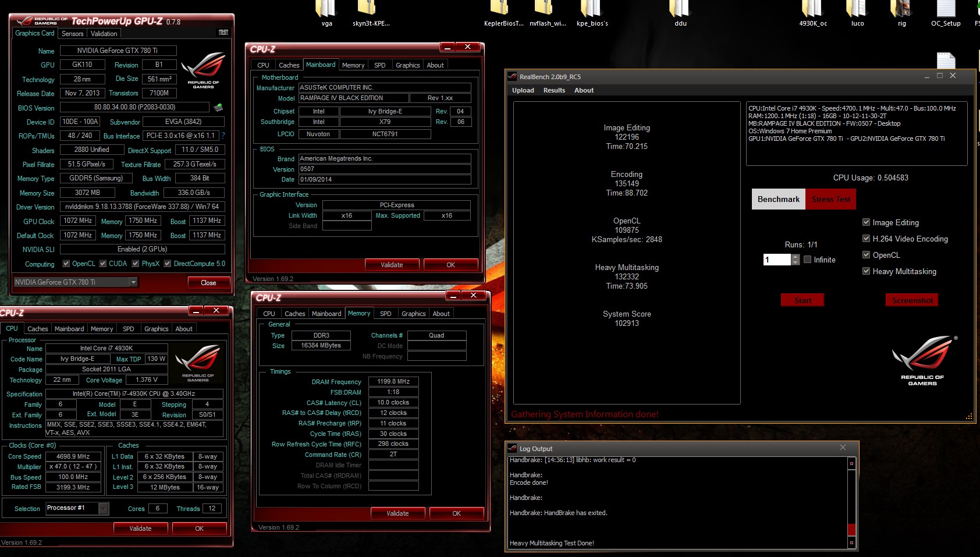This screenshot has height=557, width=980.
Task: Toggle the DirectCompute 5.0 checkbox
Action: [x=168, y=264]
